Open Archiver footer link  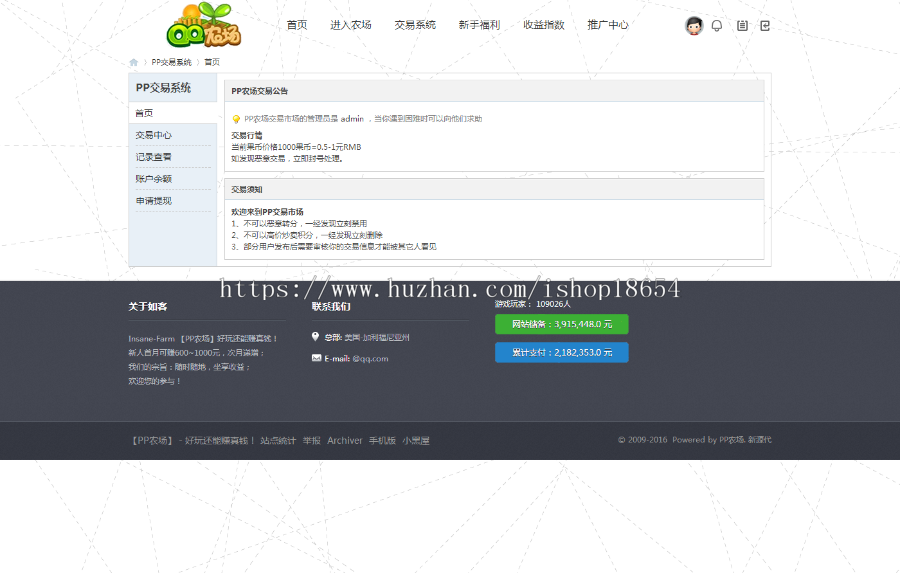pos(344,440)
